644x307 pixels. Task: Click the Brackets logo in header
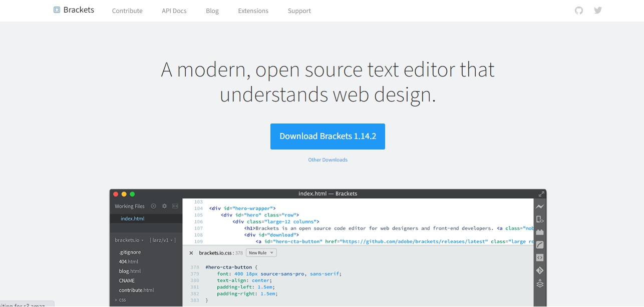[57, 9]
